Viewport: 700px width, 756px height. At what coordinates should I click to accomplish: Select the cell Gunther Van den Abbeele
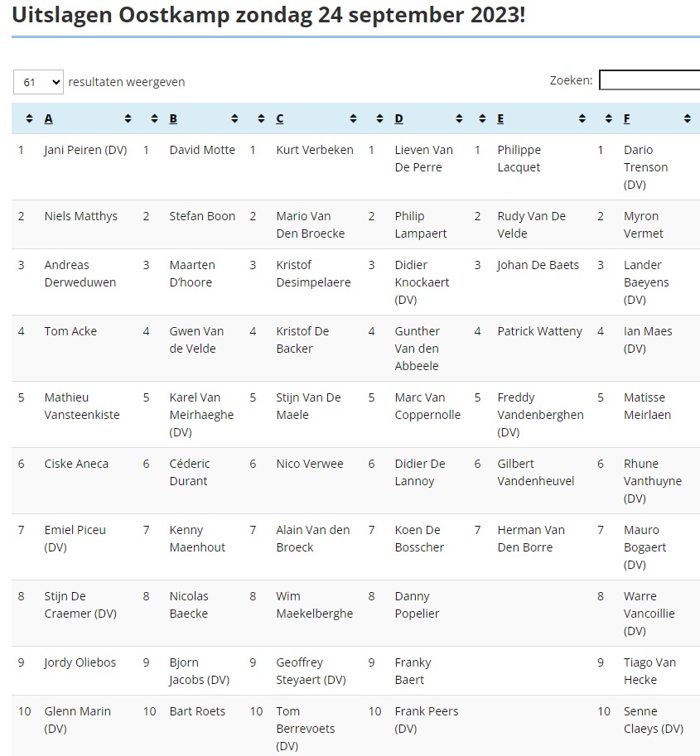(418, 349)
